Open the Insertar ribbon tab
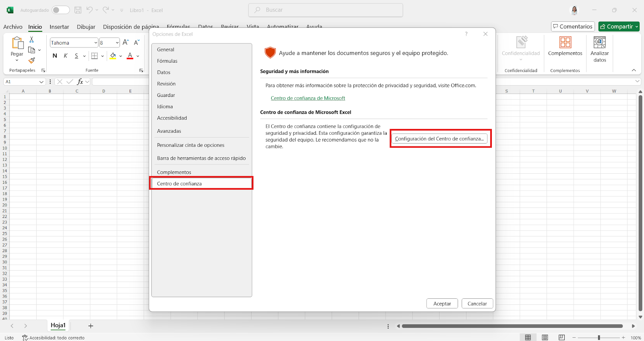 [59, 27]
